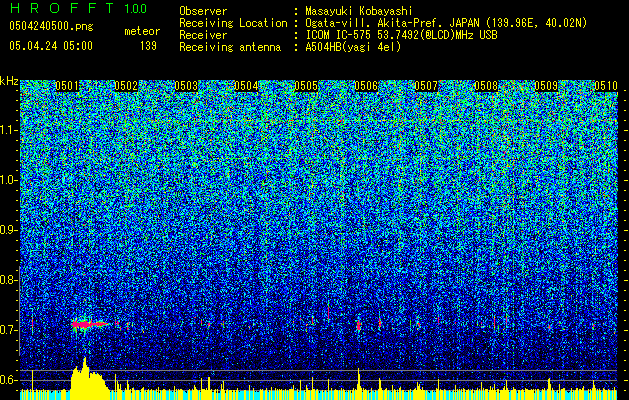Click the red meteor echo below 0506
This screenshot has width=629, height=400.
[359, 325]
